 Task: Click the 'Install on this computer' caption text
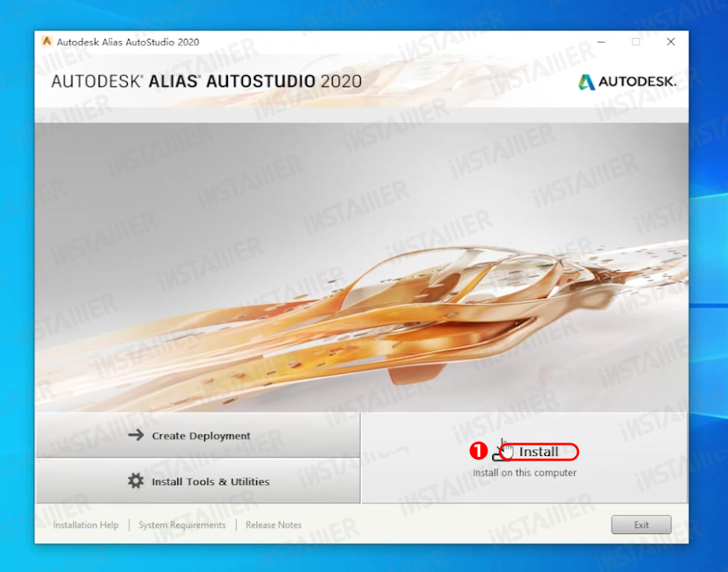[x=525, y=473]
